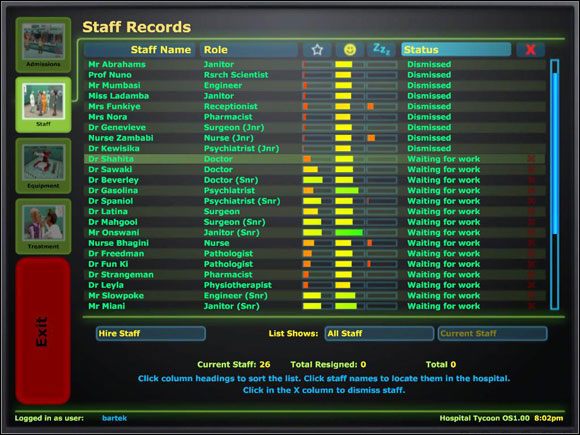The width and height of the screenshot is (580, 435).
Task: Select Mr Mumbasi staff name
Action: coord(114,85)
